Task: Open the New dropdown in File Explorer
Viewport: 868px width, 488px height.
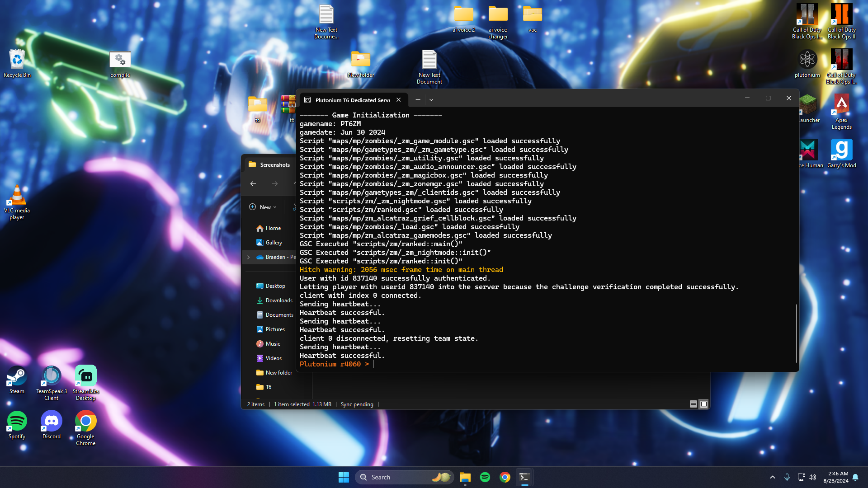Action: [x=263, y=207]
